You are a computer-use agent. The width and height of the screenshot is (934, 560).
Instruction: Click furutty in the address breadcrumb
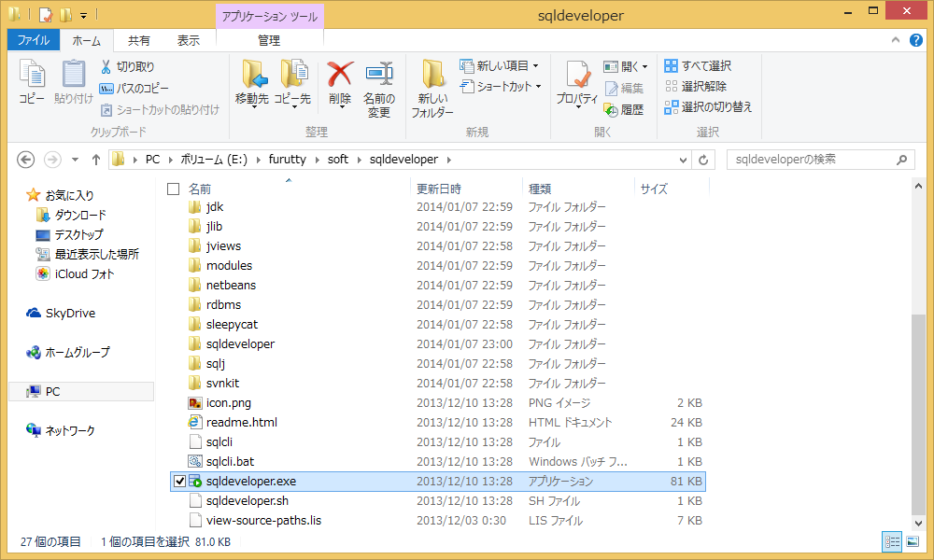pos(287,160)
